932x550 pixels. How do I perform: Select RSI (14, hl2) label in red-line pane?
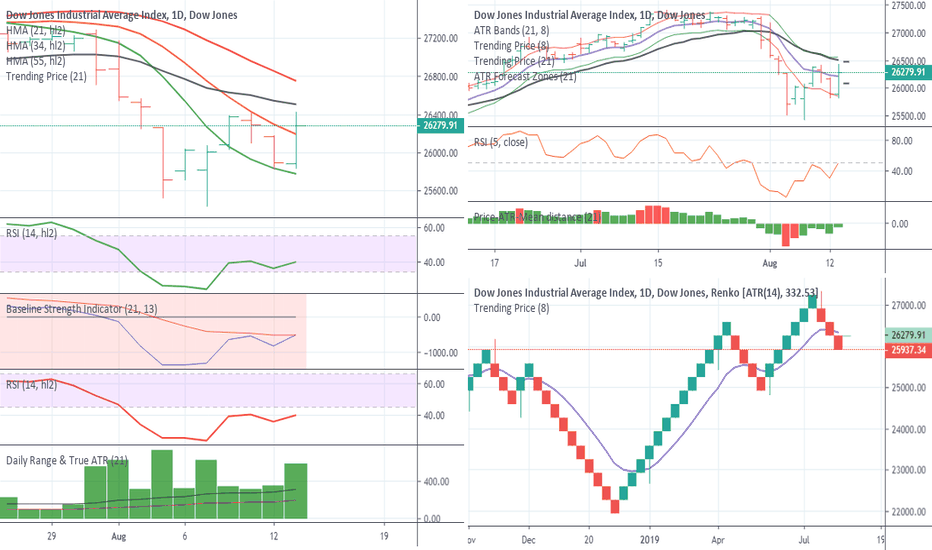tap(32, 385)
